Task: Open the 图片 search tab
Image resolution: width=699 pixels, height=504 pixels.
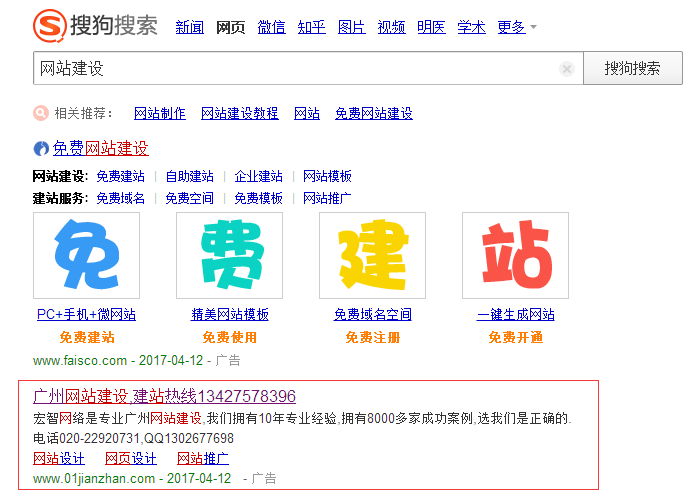Action: (351, 27)
